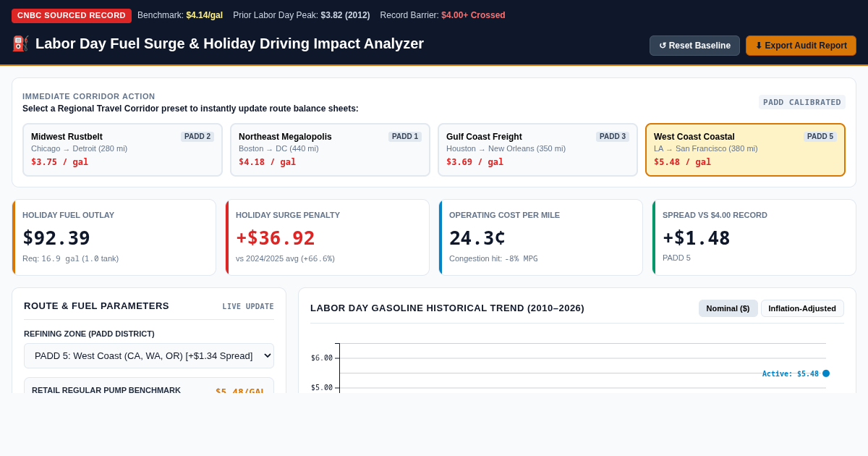
Task: Open the Refining Zone PADD district dropdown
Action: 149,355
